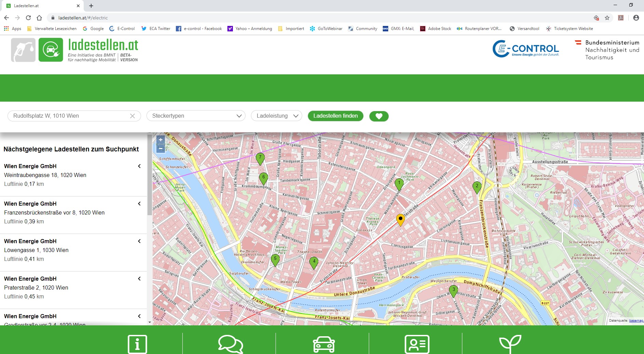Expand the Weintraubengasse 18 station entry
The image size is (644, 354).
click(x=139, y=166)
